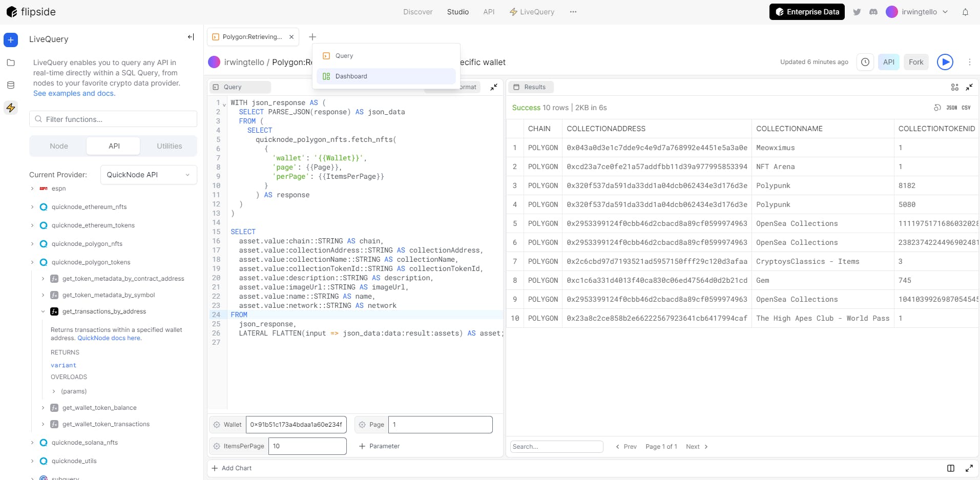Click the flipside logo
Image resolution: width=980 pixels, height=480 pixels.
click(x=31, y=12)
